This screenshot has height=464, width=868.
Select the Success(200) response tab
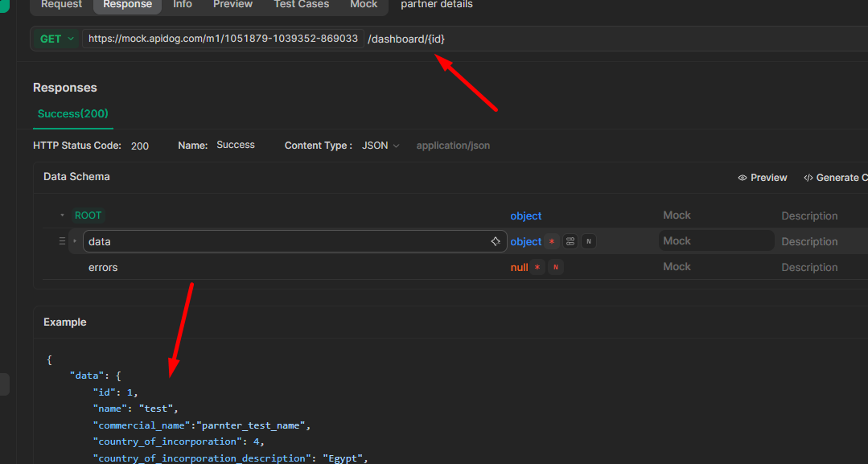[73, 114]
